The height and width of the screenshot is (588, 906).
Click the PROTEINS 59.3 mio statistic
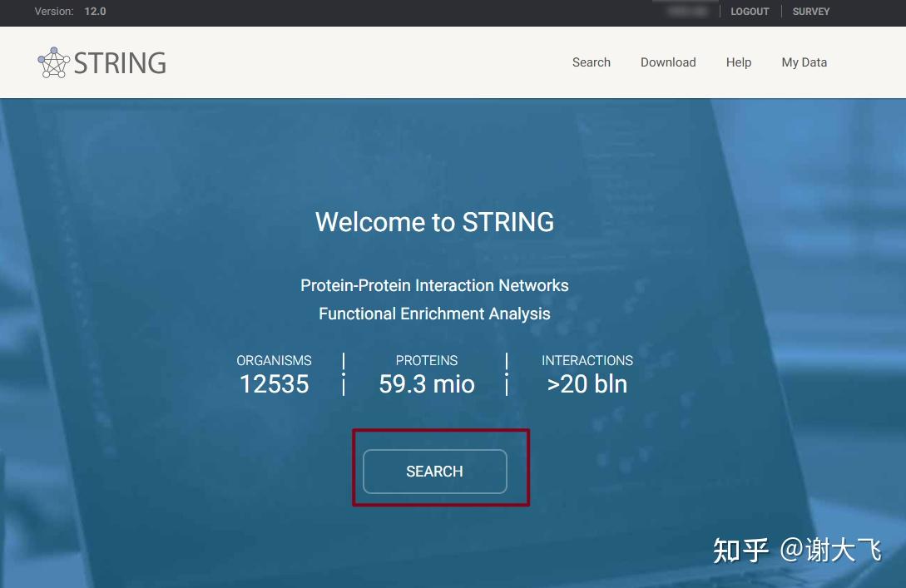(427, 375)
